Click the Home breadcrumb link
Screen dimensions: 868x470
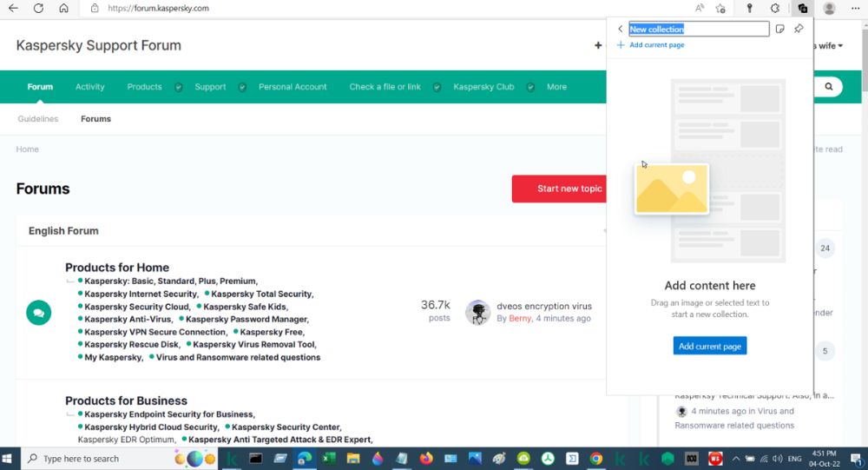click(x=27, y=149)
